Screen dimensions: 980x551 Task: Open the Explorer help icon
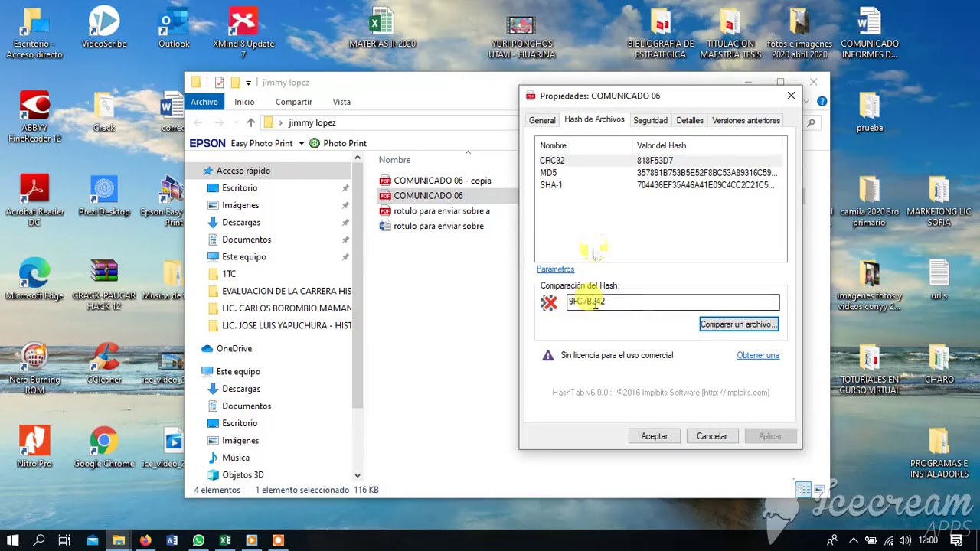pos(822,101)
